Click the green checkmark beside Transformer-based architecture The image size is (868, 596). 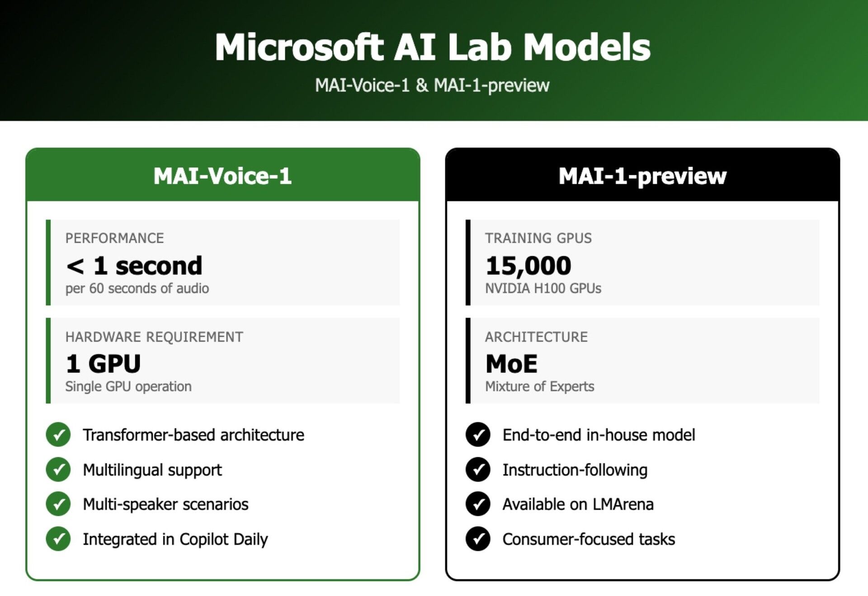(58, 435)
